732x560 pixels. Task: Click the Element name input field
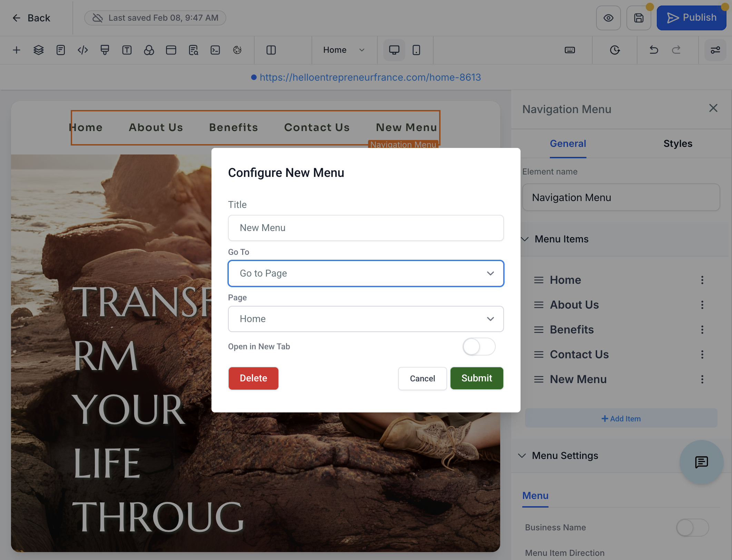621,197
